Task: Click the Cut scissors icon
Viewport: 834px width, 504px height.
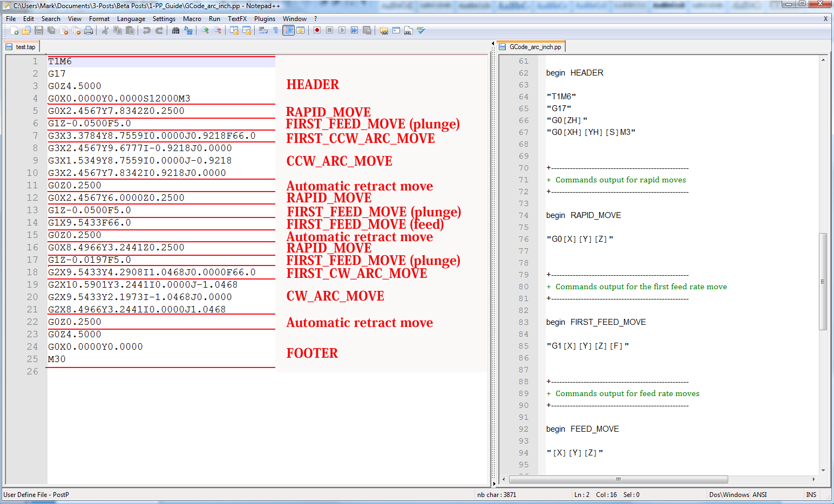Action: (x=105, y=30)
